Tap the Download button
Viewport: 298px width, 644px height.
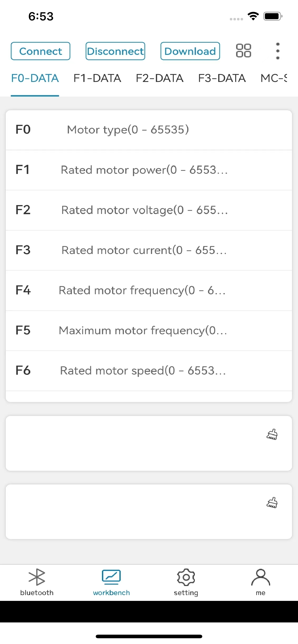[190, 51]
